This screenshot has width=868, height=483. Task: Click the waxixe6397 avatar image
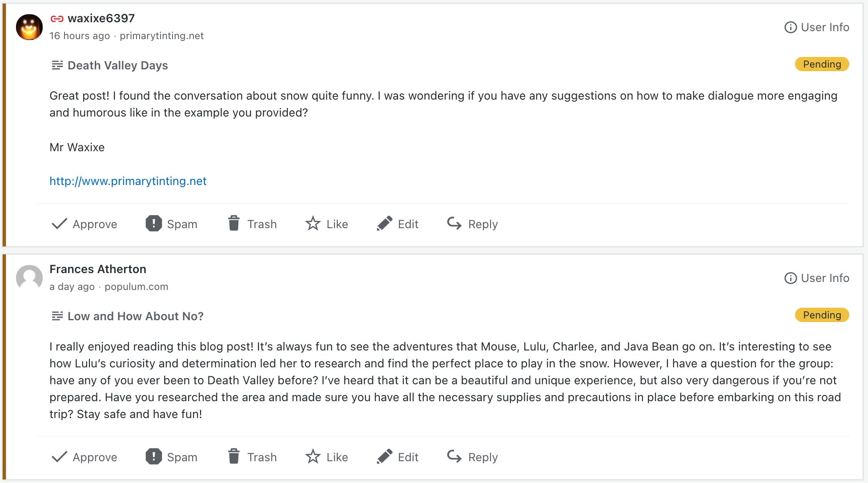[29, 27]
